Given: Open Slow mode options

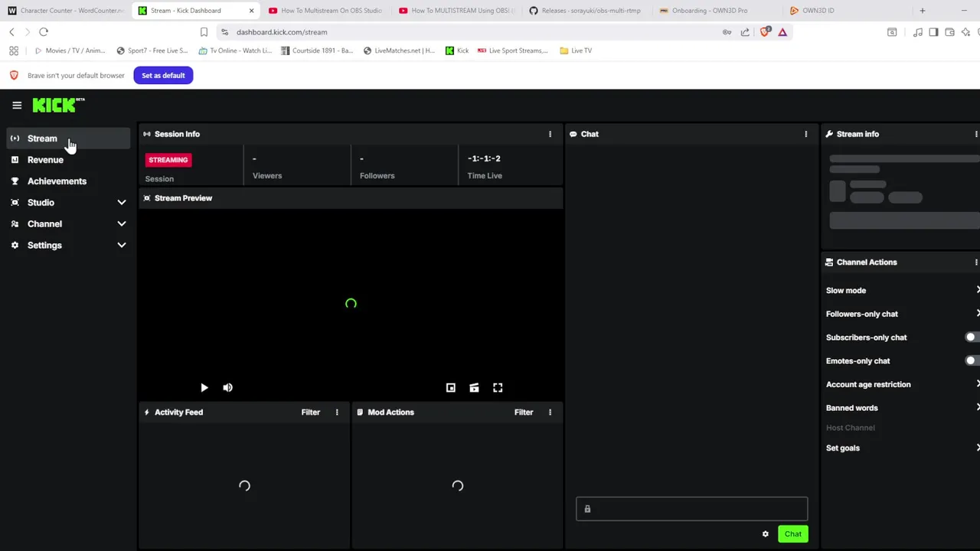Looking at the screenshot, I should tap(902, 291).
